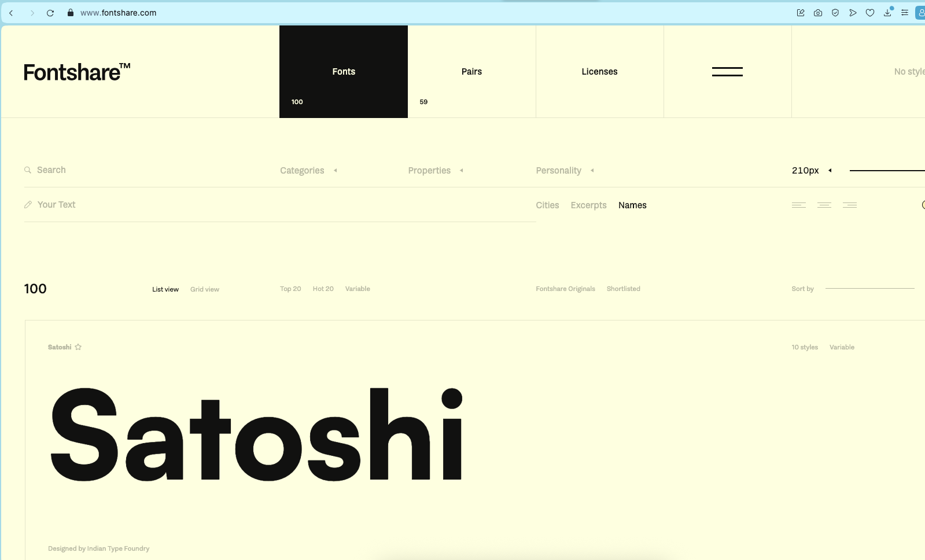The width and height of the screenshot is (925, 560).
Task: Open the Fonts tab
Action: pyautogui.click(x=344, y=72)
